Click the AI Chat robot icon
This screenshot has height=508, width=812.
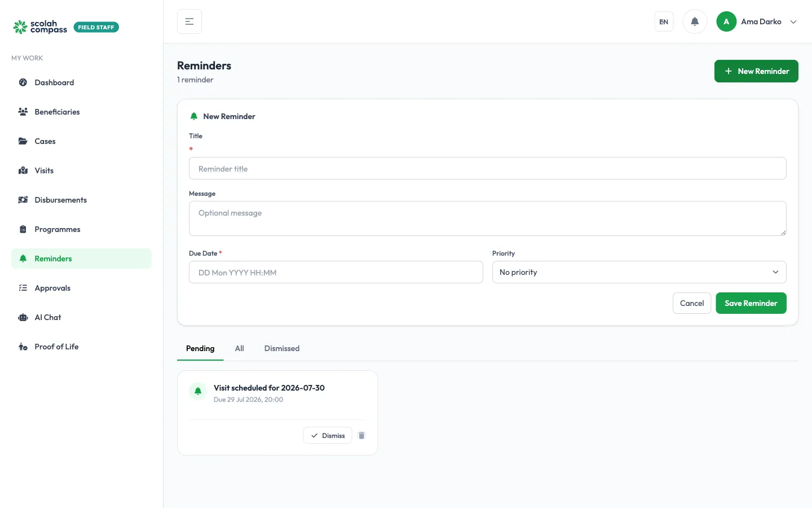[23, 317]
